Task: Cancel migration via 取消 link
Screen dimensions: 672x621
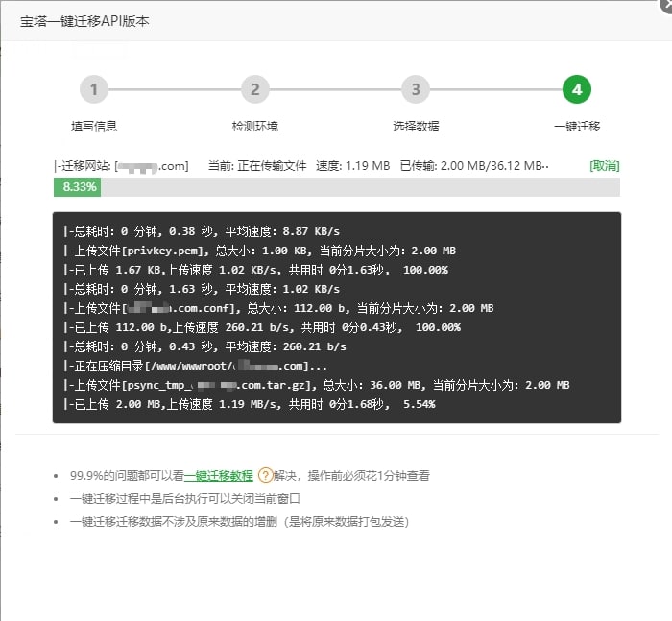Action: click(605, 165)
